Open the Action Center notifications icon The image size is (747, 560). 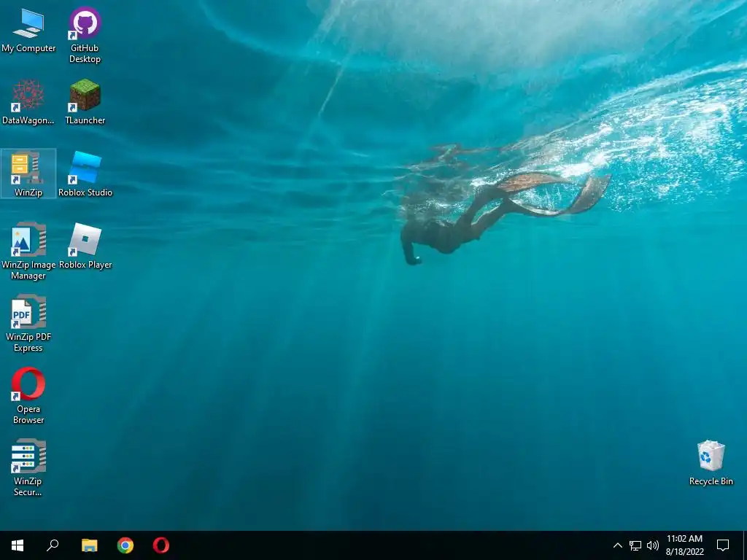click(x=723, y=545)
